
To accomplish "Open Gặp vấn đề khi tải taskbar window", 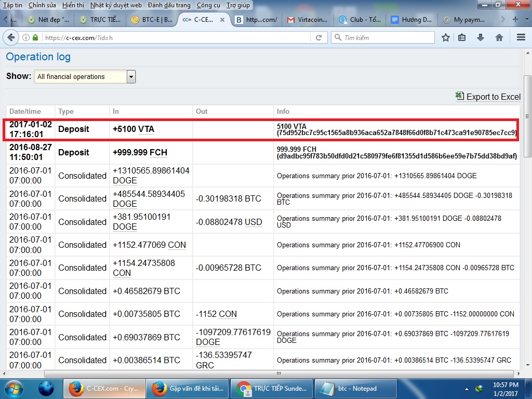I will click(188, 389).
